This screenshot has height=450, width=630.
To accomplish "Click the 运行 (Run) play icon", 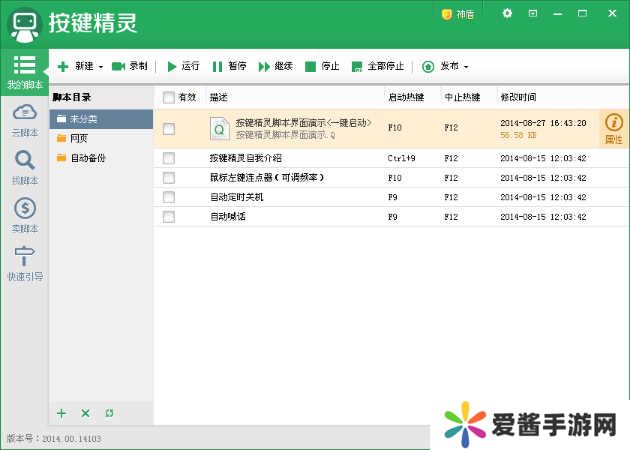I will coord(171,66).
